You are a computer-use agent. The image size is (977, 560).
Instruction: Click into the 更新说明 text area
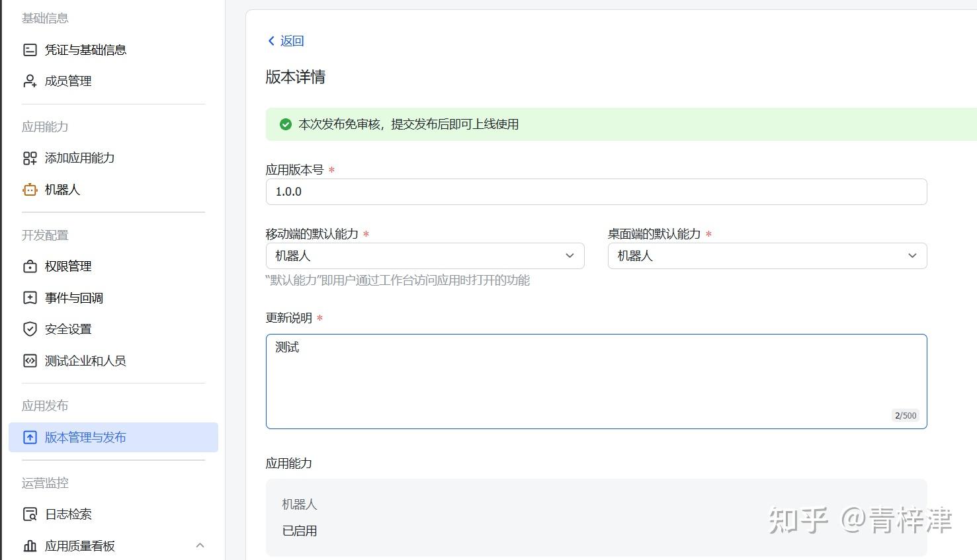tap(596, 381)
